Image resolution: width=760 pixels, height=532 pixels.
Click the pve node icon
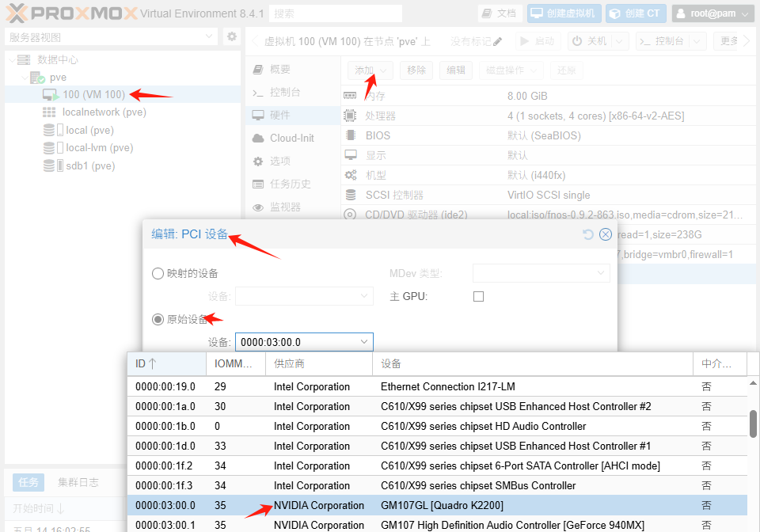tap(38, 78)
